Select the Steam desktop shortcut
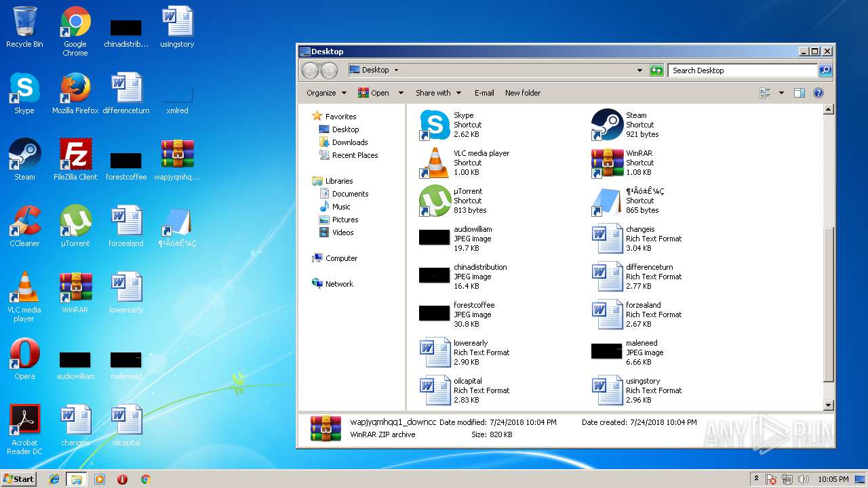The width and height of the screenshot is (868, 488). (24, 160)
